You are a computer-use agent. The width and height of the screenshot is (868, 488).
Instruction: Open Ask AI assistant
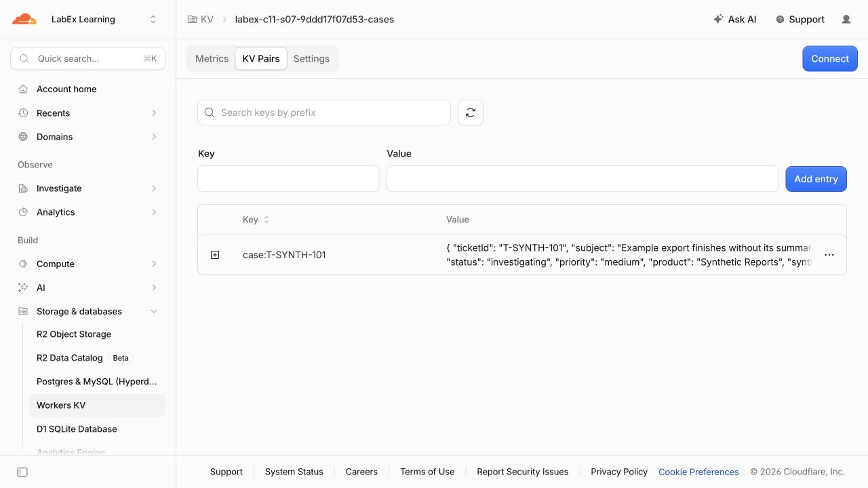735,20
